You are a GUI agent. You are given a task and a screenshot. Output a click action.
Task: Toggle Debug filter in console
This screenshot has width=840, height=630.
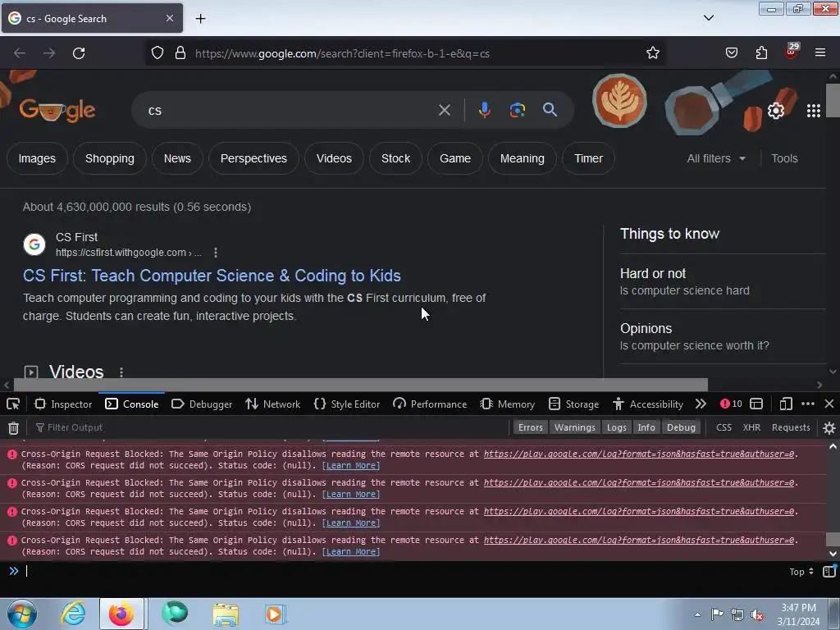681,427
